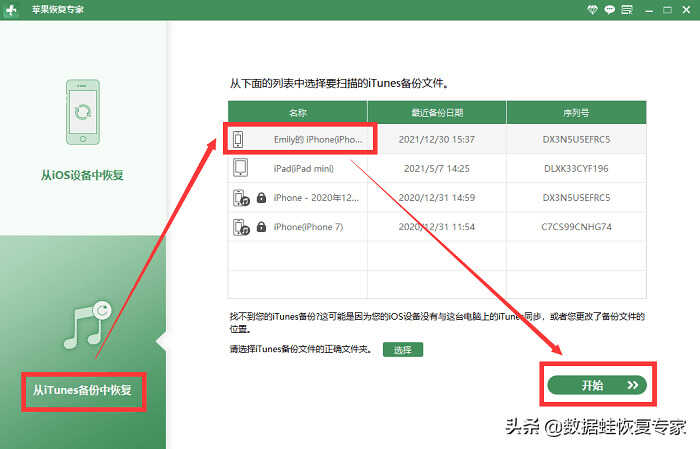Click the 开始 start button
Image resolution: width=700 pixels, height=449 pixels.
click(x=597, y=385)
